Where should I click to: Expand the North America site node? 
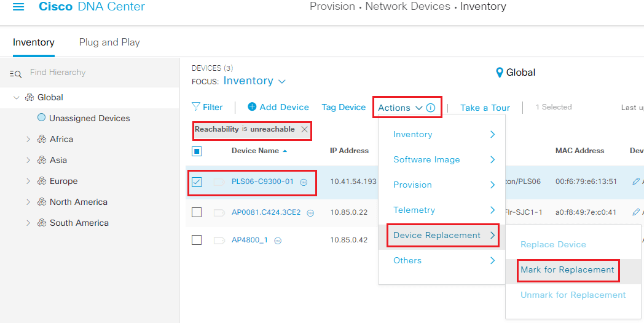(28, 202)
